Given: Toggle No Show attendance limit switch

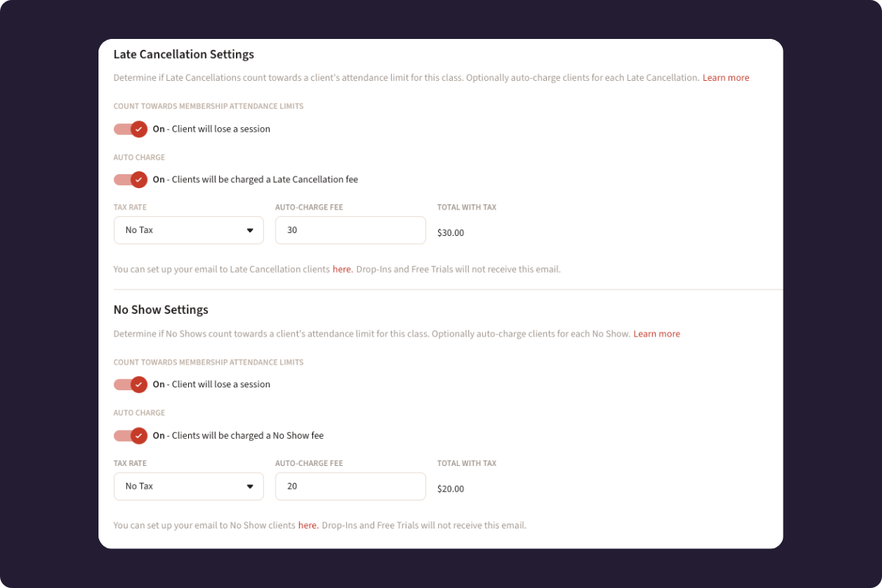Looking at the screenshot, I should pos(130,384).
